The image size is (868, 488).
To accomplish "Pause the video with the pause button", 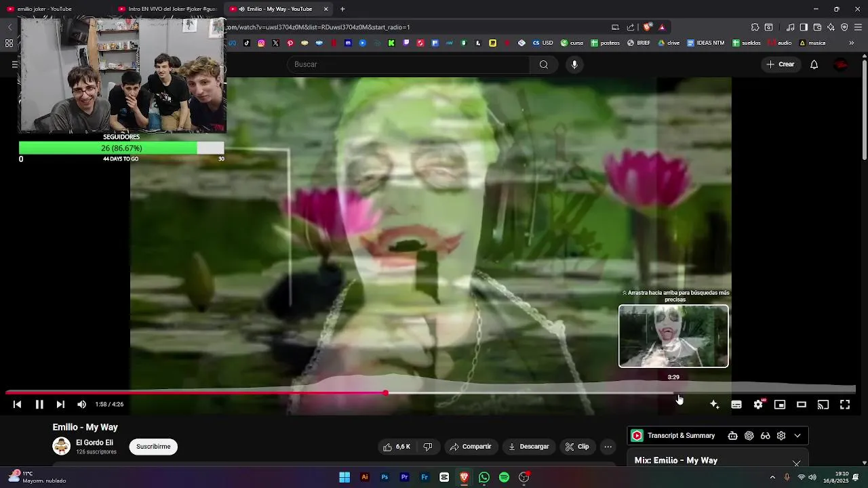I will click(x=39, y=405).
